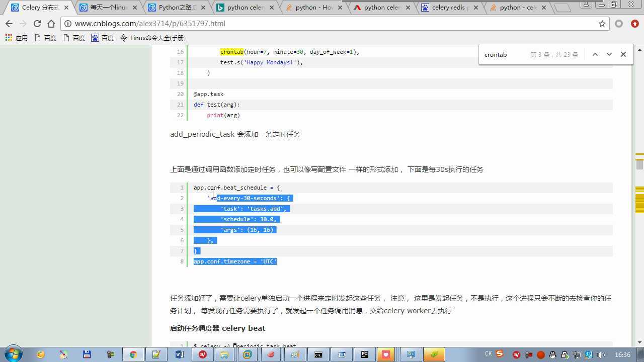Open the Windows Start menu
This screenshot has width=644, height=362.
pos(14,354)
